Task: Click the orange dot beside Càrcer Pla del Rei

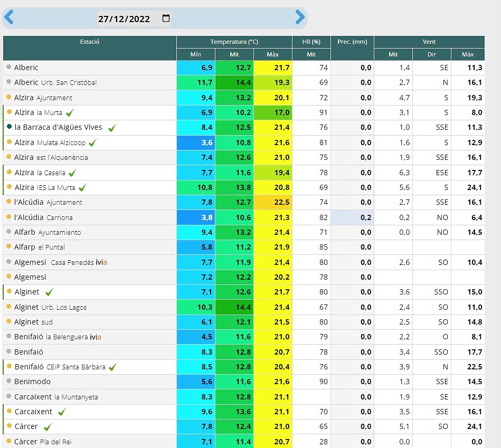Action: click(x=9, y=441)
